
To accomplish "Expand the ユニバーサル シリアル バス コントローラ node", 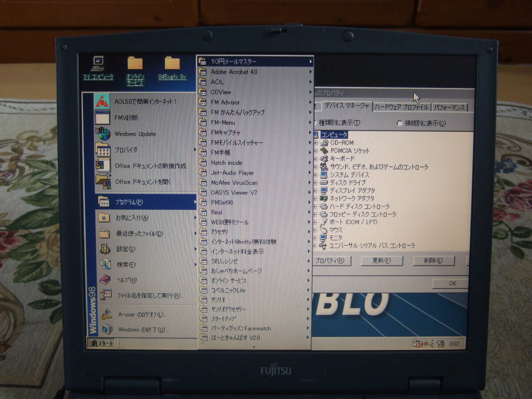I will point(315,246).
